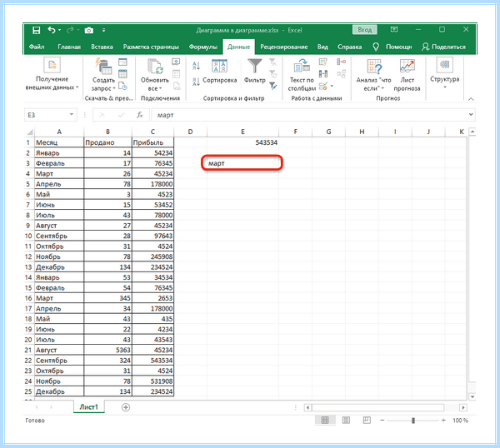Click the Remove Duplicates icon
Image resolution: width=500 pixels, height=448 pixels.
point(323,74)
